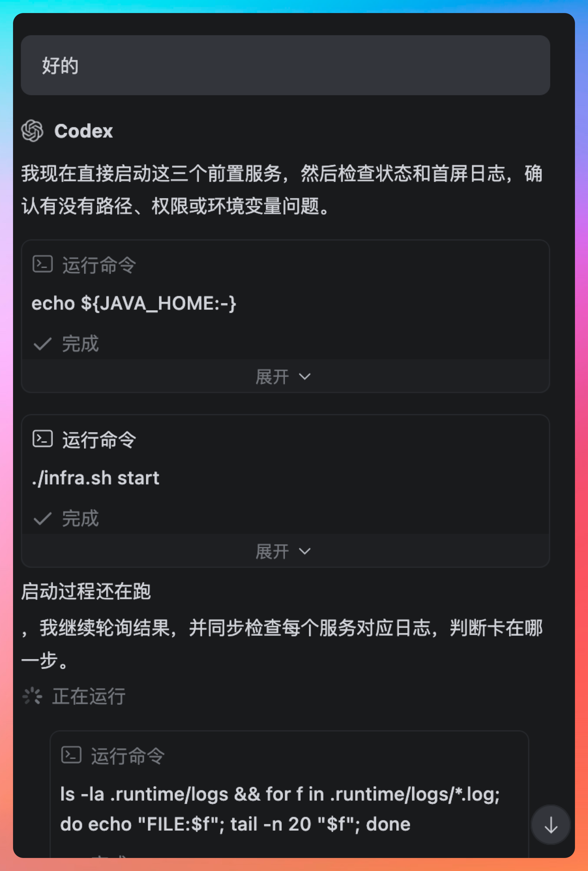Expand the echo JAVA_HOME command output
The height and width of the screenshot is (871, 588).
coord(283,376)
